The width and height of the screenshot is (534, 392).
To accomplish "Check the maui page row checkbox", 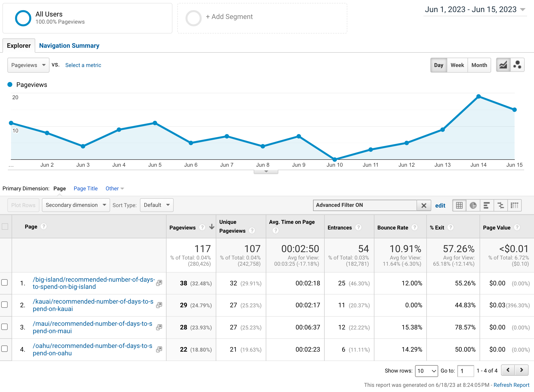I will [x=5, y=327].
